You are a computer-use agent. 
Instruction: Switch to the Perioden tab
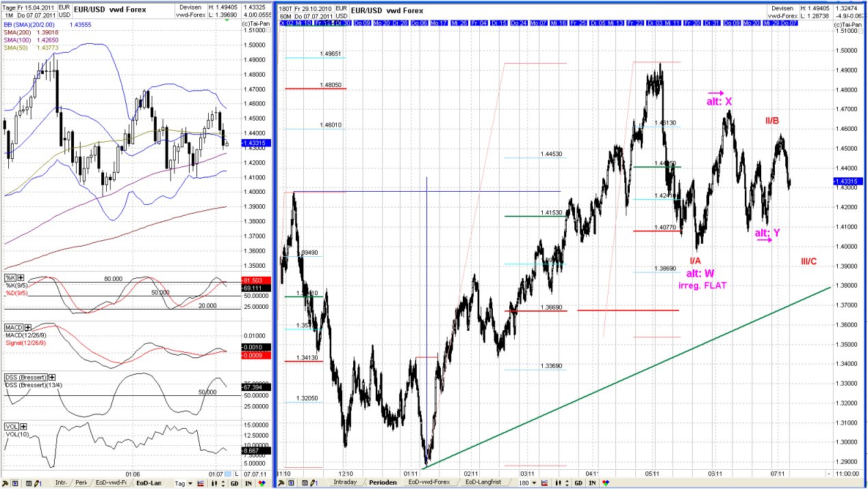[383, 483]
